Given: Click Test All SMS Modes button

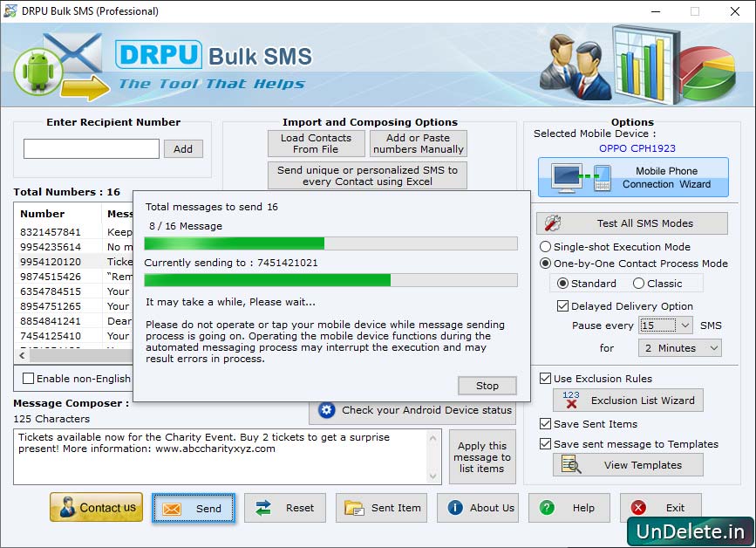Looking at the screenshot, I should (632, 223).
